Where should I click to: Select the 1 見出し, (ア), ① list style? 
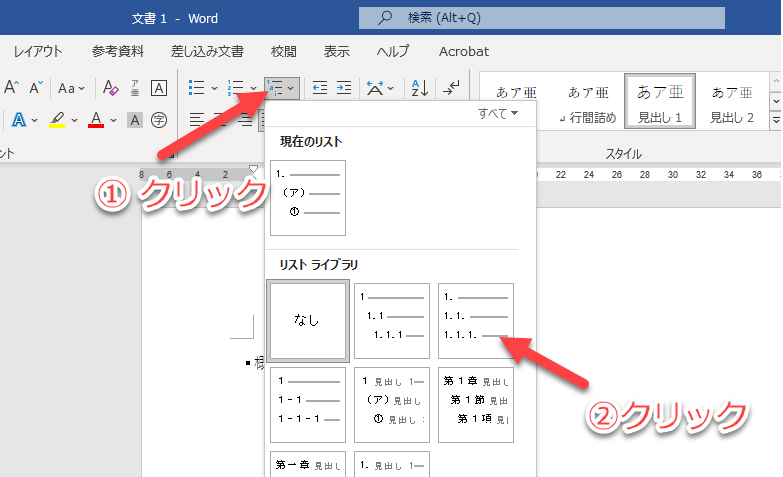(x=392, y=405)
